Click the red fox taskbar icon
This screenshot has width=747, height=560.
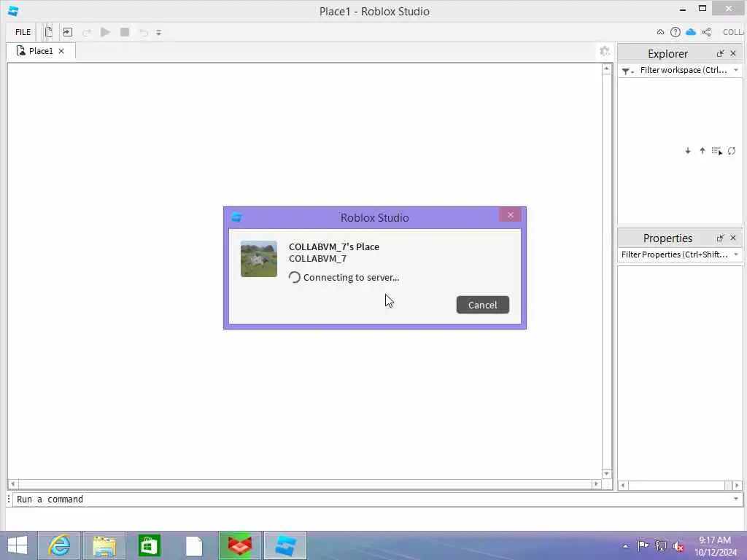point(239,545)
